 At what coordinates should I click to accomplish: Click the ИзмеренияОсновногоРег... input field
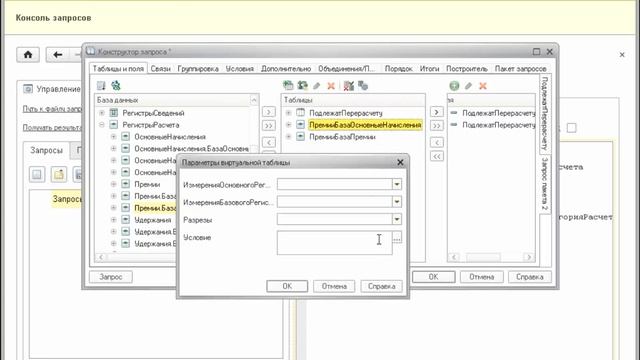point(334,184)
